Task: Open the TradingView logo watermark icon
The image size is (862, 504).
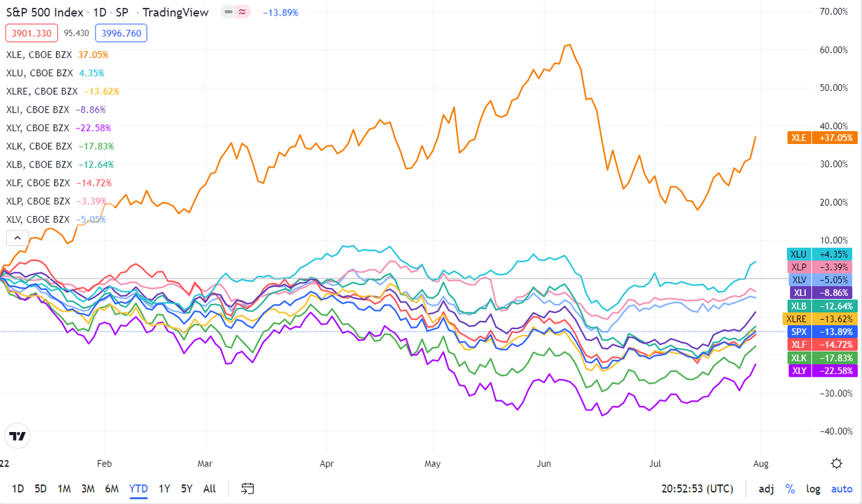Action: [17, 435]
